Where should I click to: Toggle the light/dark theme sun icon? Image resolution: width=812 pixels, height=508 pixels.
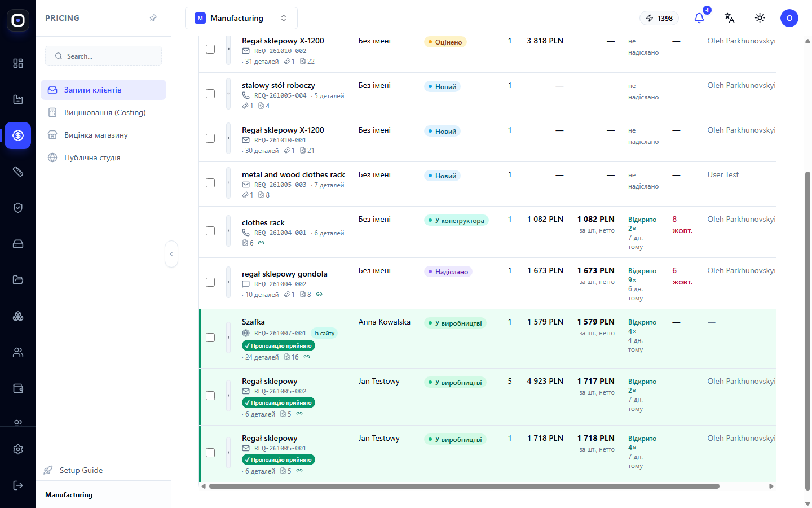pos(760,18)
